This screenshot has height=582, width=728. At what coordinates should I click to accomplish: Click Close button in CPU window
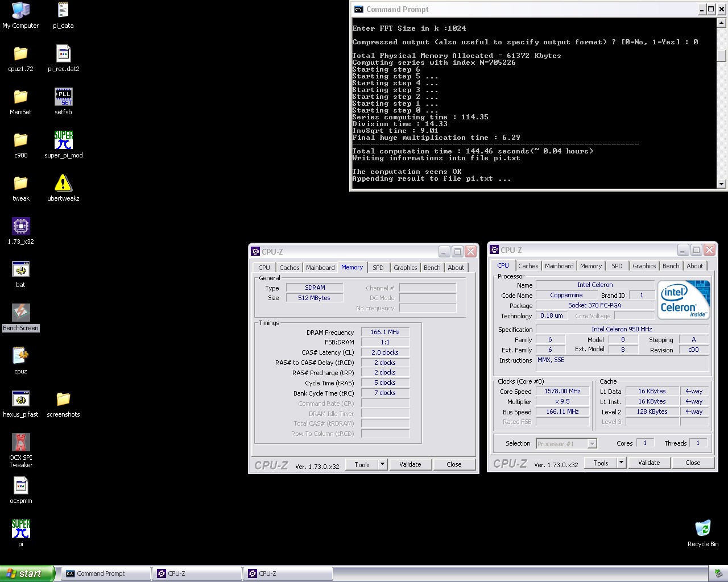[x=693, y=463]
